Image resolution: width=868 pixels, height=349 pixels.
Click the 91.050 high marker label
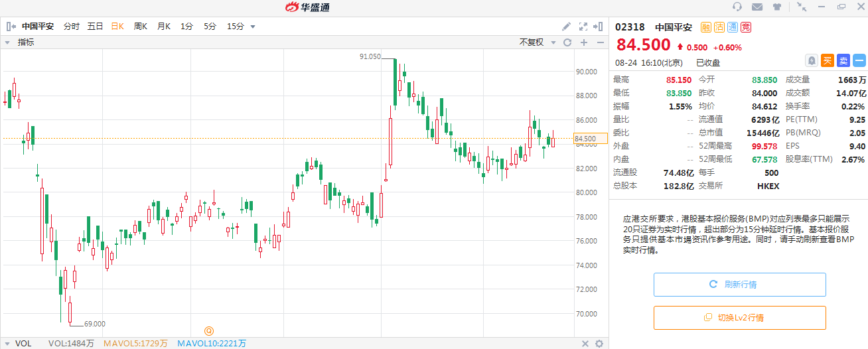(x=370, y=57)
